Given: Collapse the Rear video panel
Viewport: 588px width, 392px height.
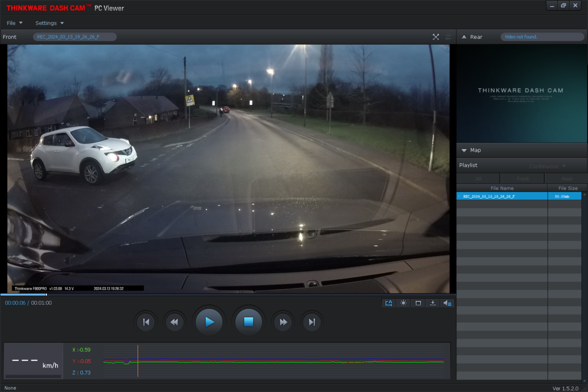Looking at the screenshot, I should click(464, 37).
